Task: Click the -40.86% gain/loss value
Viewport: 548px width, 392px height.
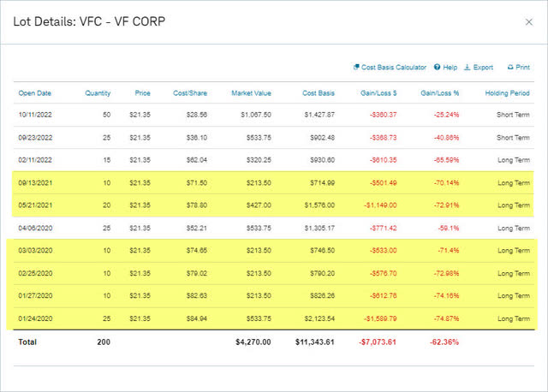Action: (x=446, y=138)
